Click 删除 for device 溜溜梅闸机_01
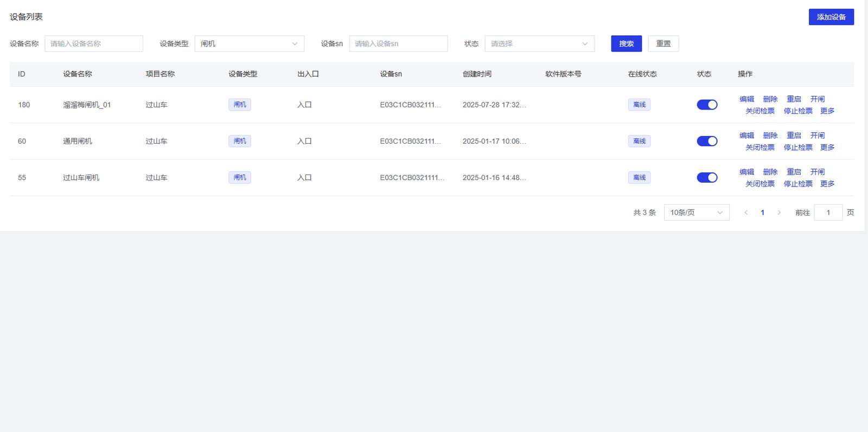The image size is (868, 432). pyautogui.click(x=770, y=99)
